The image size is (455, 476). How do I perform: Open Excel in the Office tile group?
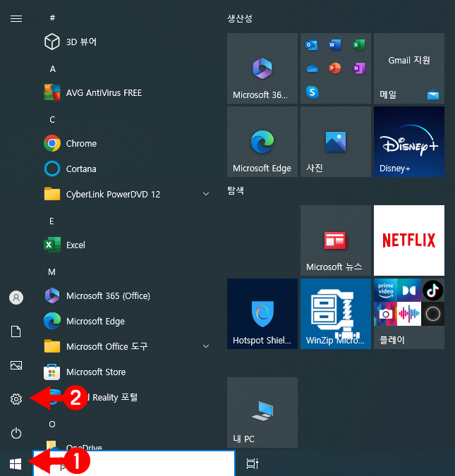click(x=358, y=45)
